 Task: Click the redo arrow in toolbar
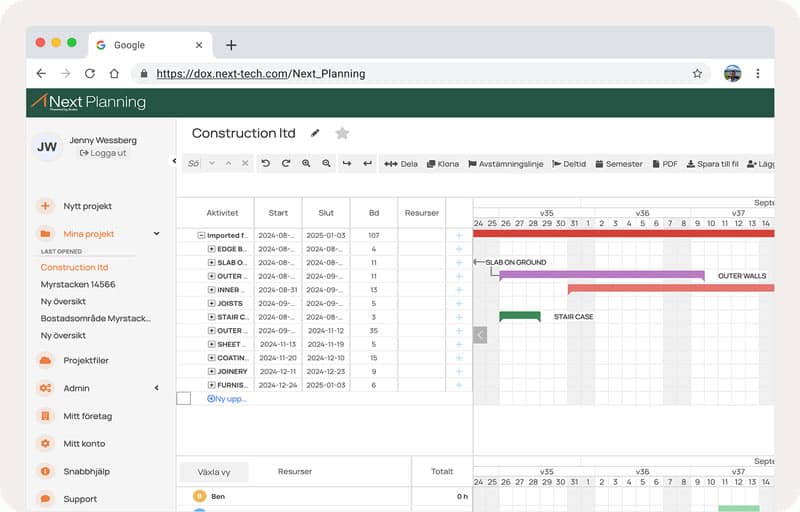pyautogui.click(x=285, y=163)
